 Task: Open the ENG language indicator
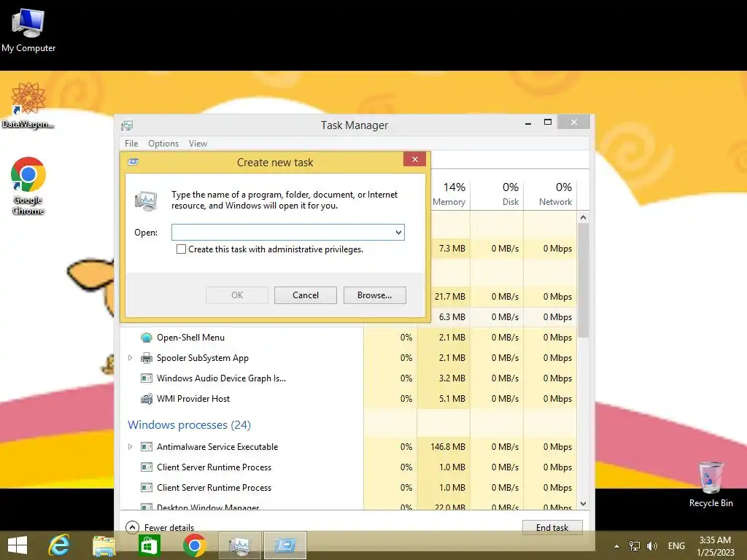676,546
